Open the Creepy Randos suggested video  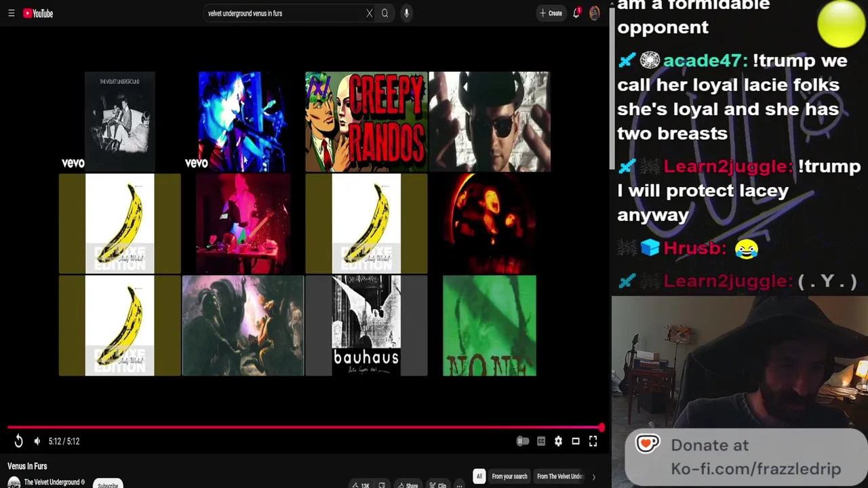(366, 121)
